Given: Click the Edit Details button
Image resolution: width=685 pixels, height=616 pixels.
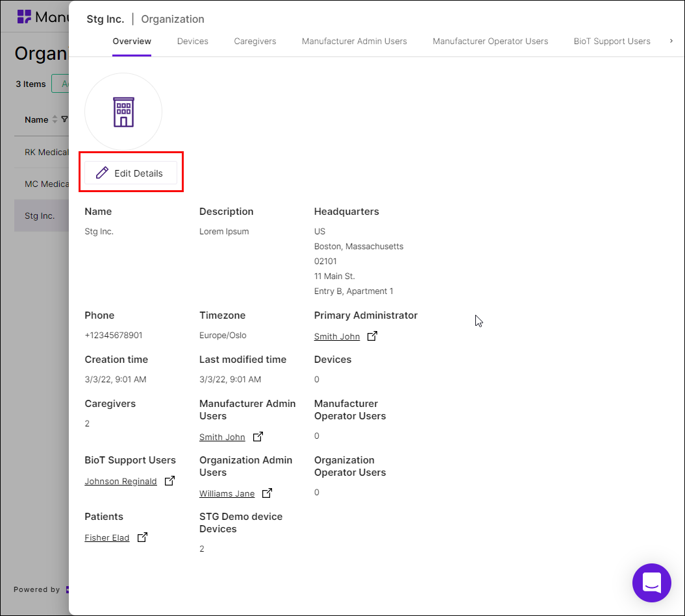Looking at the screenshot, I should click(131, 173).
